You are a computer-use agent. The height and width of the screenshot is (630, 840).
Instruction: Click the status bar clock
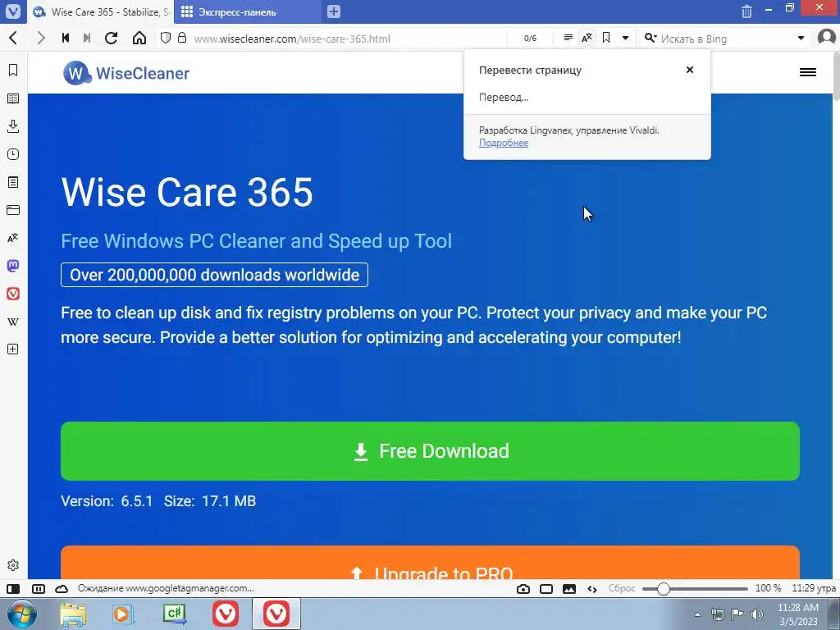coord(813,588)
